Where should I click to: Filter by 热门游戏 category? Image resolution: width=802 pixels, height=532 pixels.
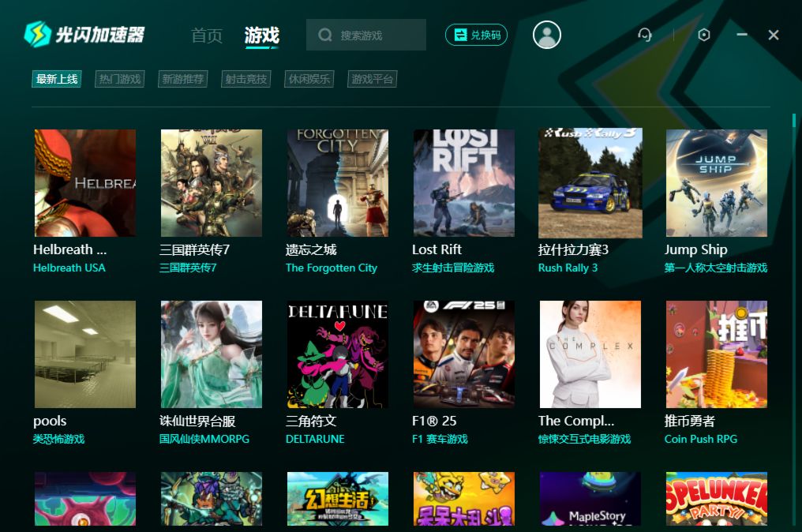click(x=120, y=79)
